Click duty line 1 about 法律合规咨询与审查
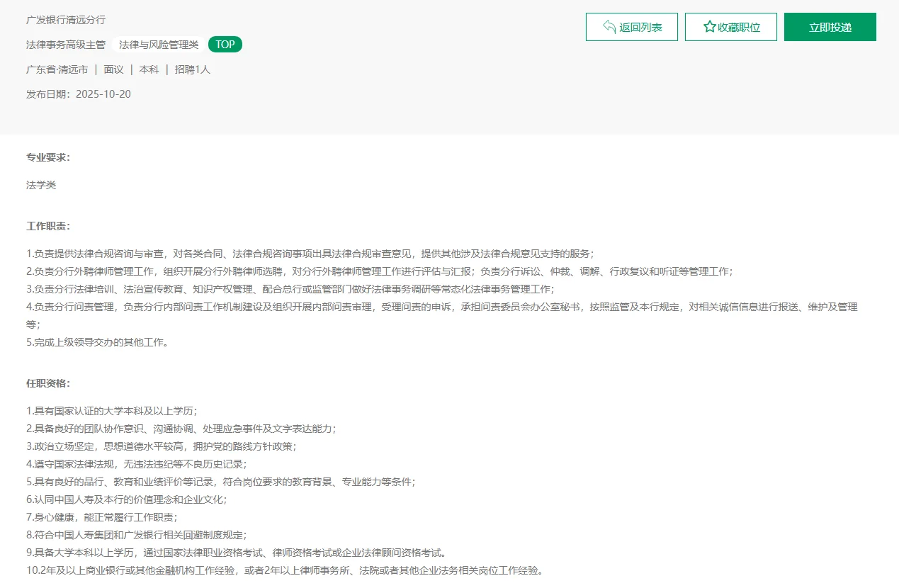Viewport: 899px width, 588px height. (x=310, y=254)
